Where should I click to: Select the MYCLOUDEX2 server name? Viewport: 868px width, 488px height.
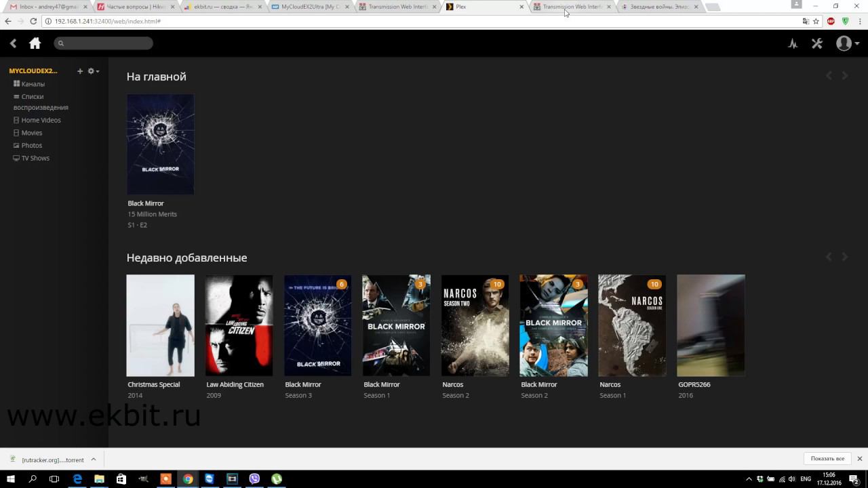pyautogui.click(x=33, y=71)
